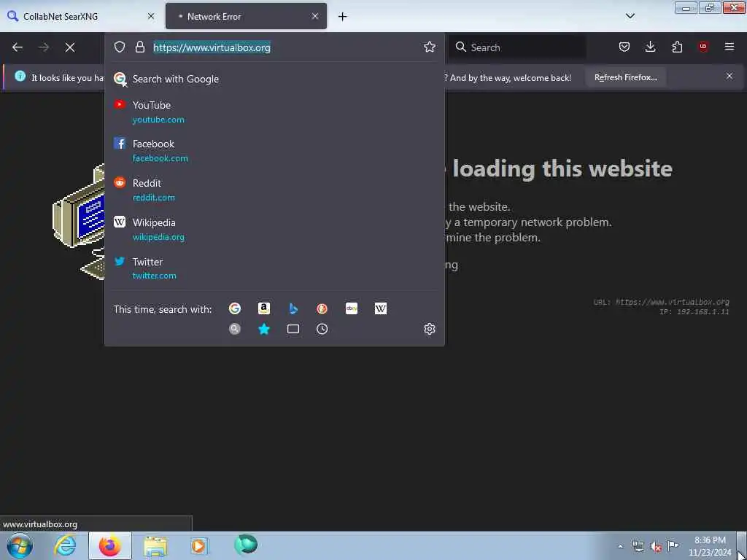Search open tabs icon
747x560 pixels.
[x=293, y=329]
